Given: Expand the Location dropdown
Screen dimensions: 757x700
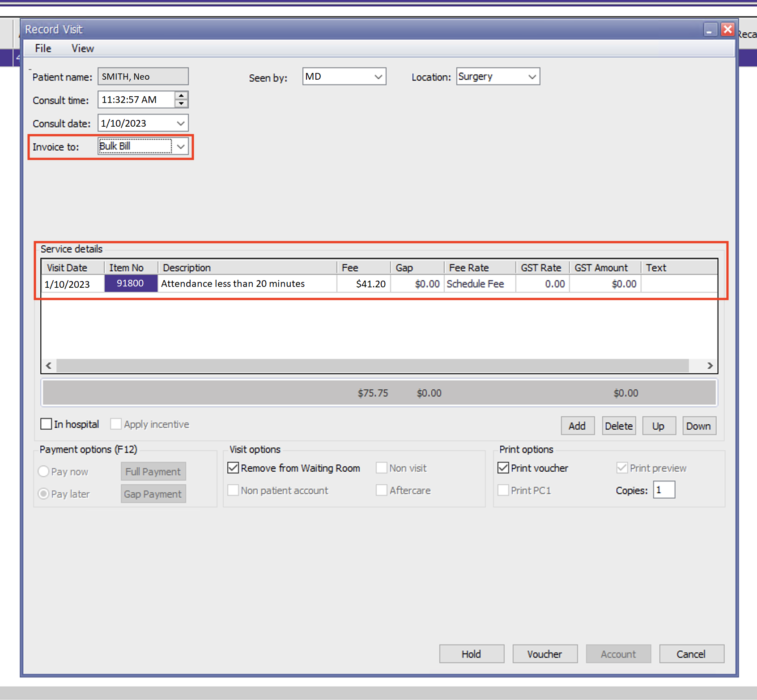Looking at the screenshot, I should [x=532, y=77].
